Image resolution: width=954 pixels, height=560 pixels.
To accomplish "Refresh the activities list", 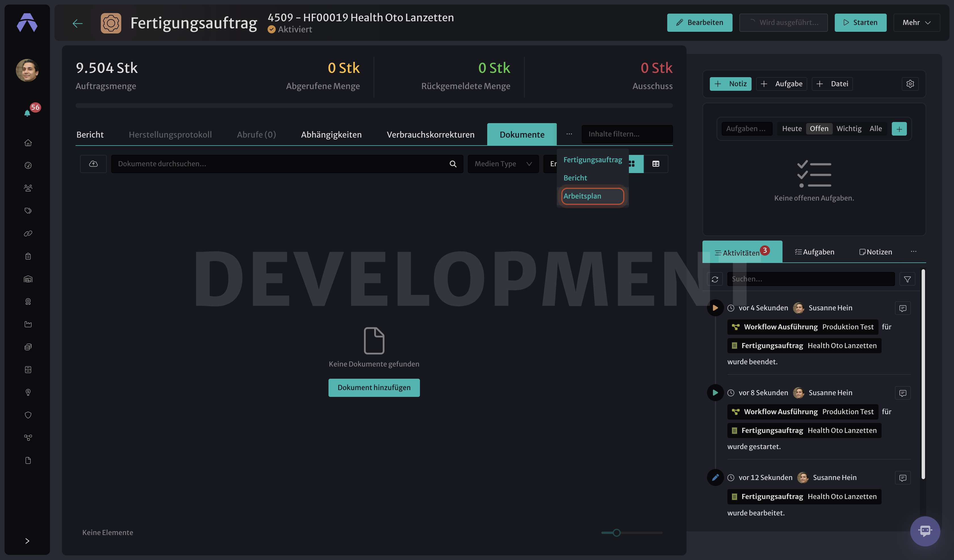I will pos(715,279).
